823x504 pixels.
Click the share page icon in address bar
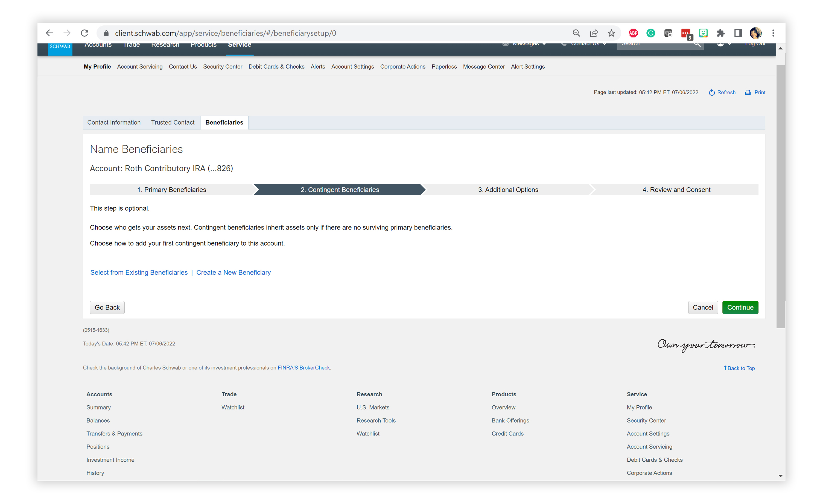(x=594, y=33)
